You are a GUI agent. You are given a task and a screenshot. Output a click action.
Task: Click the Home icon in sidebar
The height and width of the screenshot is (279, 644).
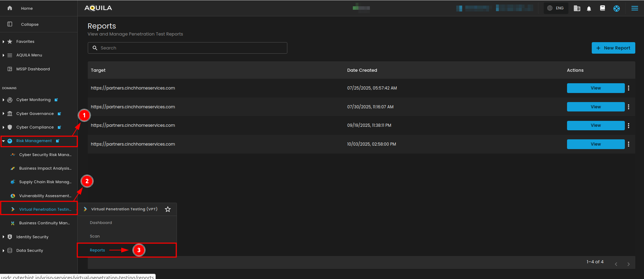(10, 8)
